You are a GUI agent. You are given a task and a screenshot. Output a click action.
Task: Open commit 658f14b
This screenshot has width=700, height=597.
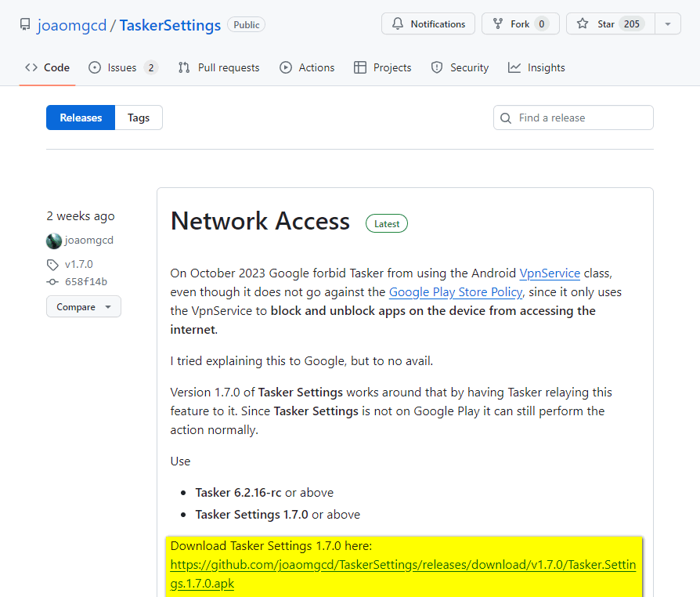pos(86,281)
